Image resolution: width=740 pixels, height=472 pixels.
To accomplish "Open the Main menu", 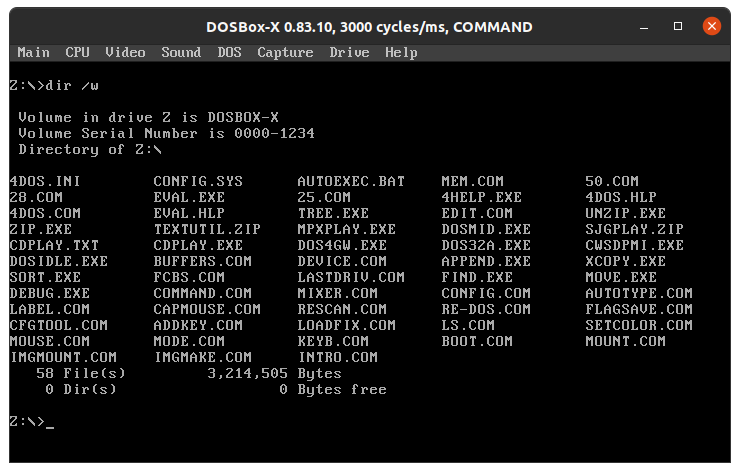I will pyautogui.click(x=34, y=52).
